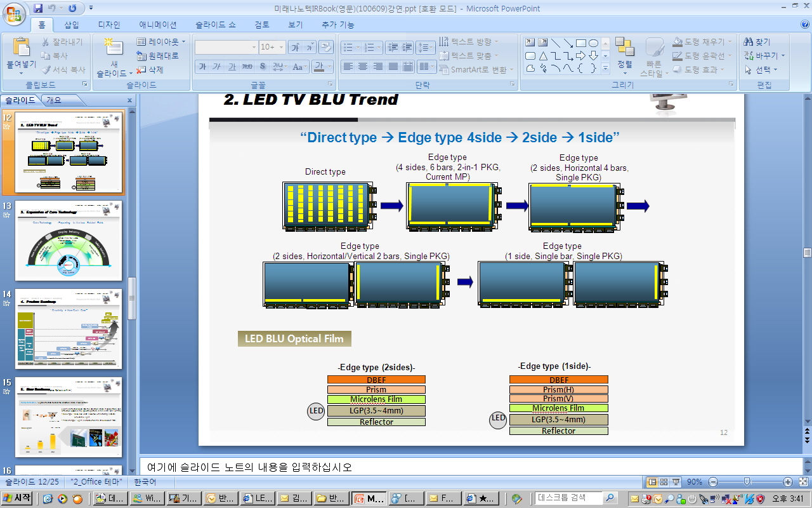Open the Slide Show (슬라이드 쇼) tab

tap(216, 25)
